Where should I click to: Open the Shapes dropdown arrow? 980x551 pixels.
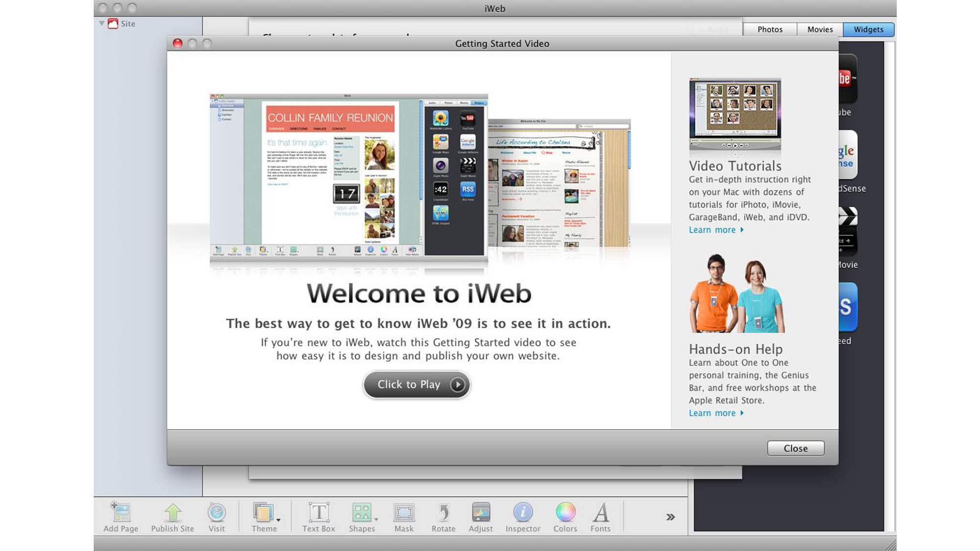tap(376, 520)
